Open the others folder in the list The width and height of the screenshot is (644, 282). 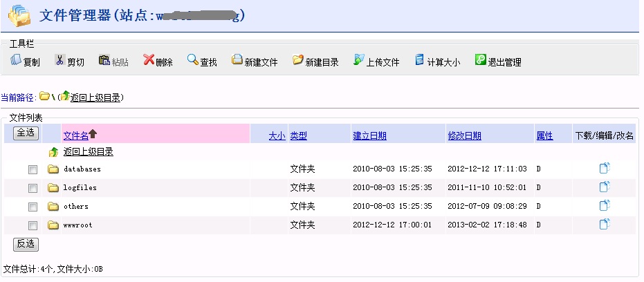click(x=75, y=206)
